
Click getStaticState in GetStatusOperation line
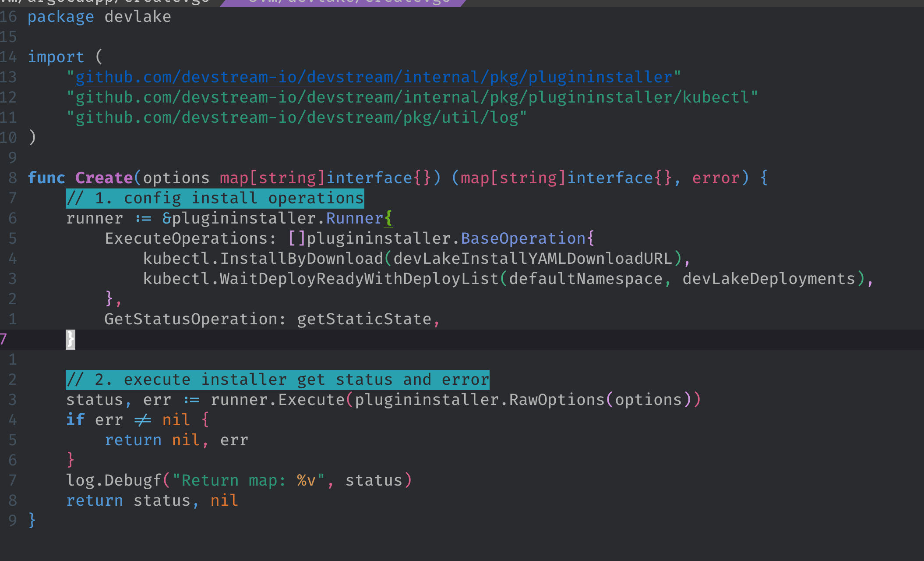[364, 319]
